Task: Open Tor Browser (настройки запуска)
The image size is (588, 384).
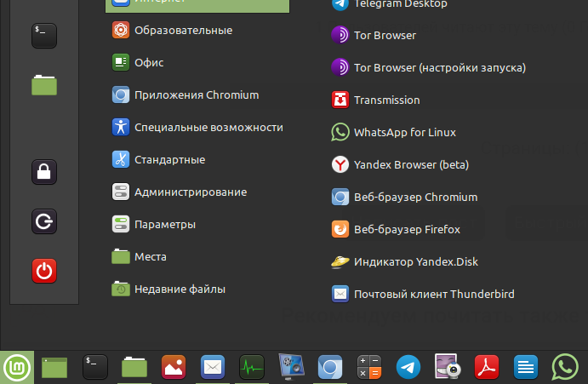Action: pyautogui.click(x=429, y=67)
